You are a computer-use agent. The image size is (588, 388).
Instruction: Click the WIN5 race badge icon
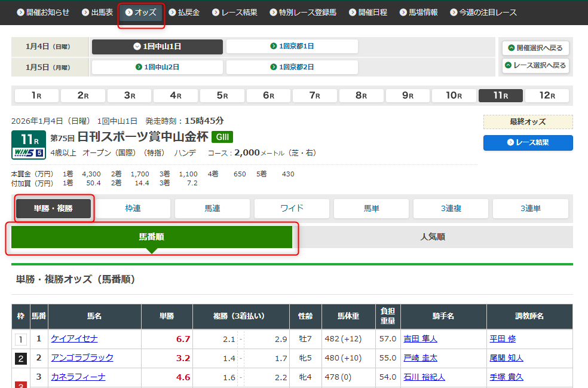[28, 153]
